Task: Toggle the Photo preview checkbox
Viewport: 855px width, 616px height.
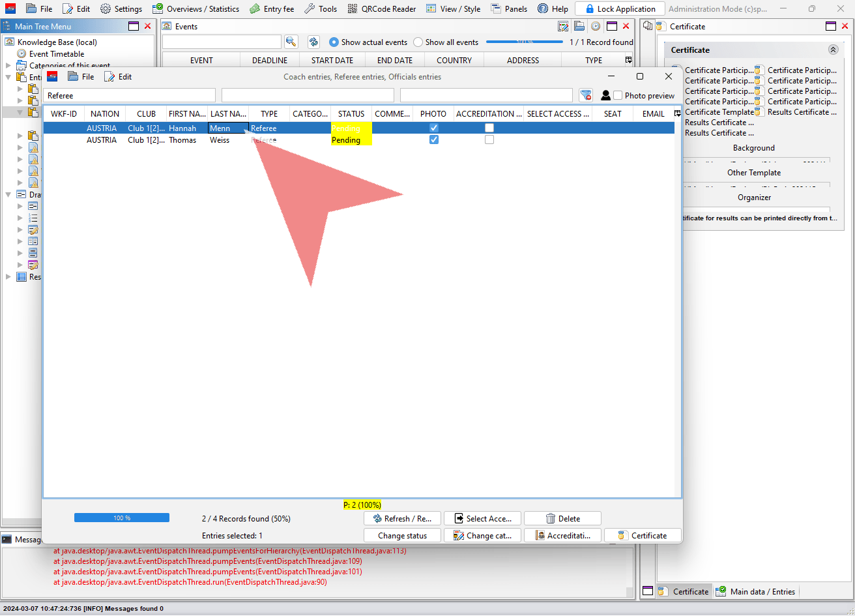Action: (x=618, y=95)
